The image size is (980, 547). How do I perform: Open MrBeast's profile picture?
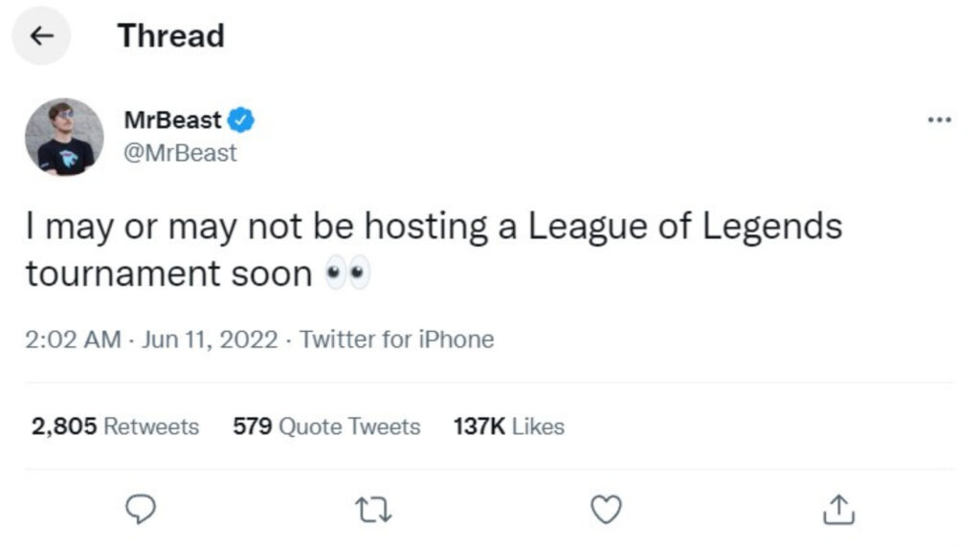pyautogui.click(x=64, y=137)
